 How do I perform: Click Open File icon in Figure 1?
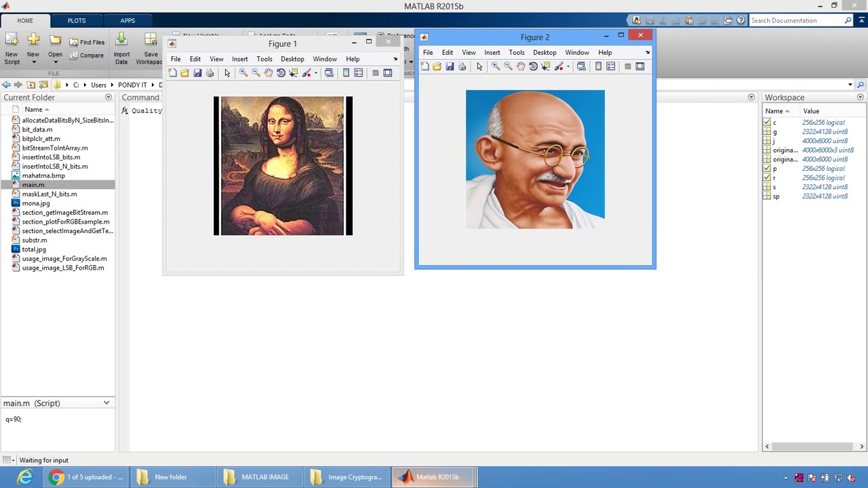184,73
